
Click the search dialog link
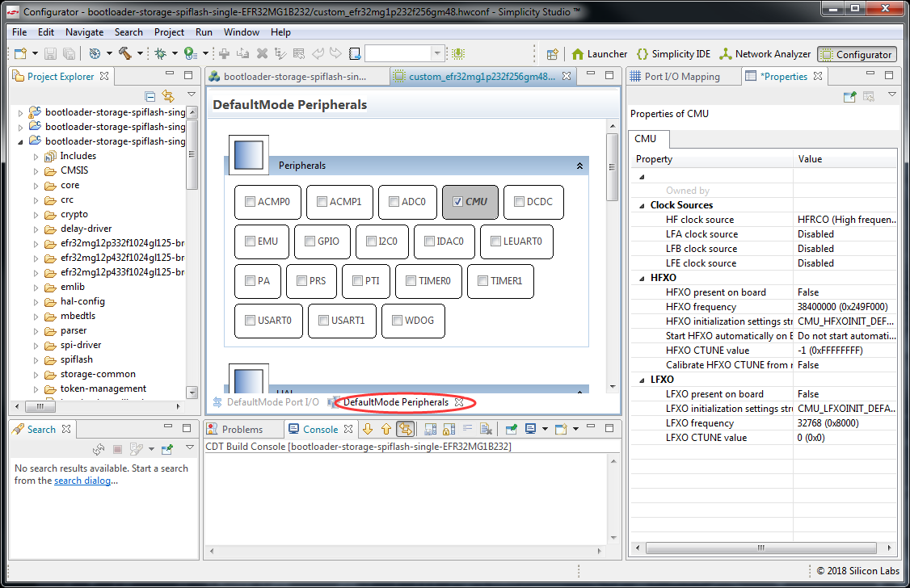pyautogui.click(x=82, y=481)
